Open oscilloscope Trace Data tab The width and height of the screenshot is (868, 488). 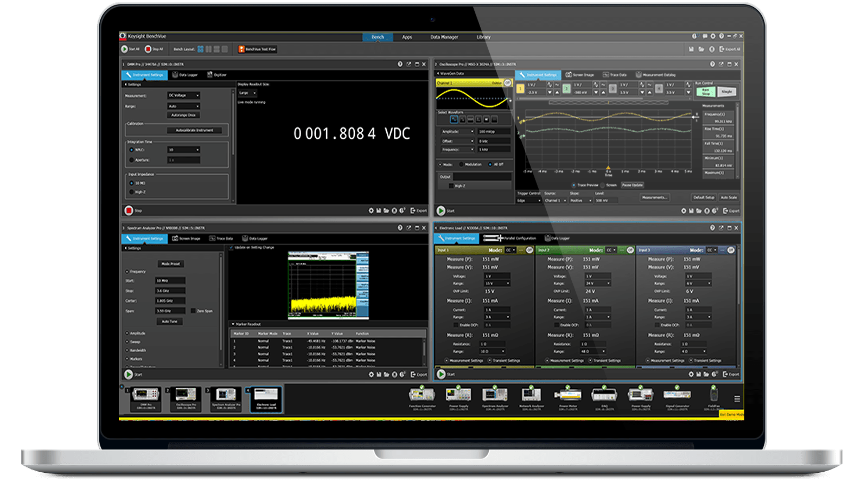[x=614, y=75]
